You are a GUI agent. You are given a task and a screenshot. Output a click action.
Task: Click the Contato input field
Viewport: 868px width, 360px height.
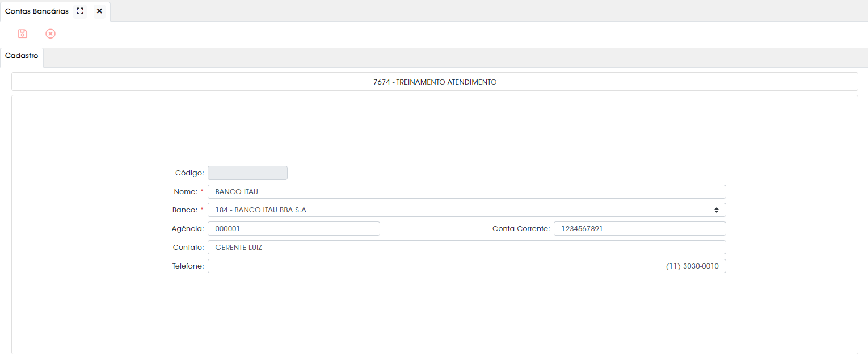[x=466, y=248]
